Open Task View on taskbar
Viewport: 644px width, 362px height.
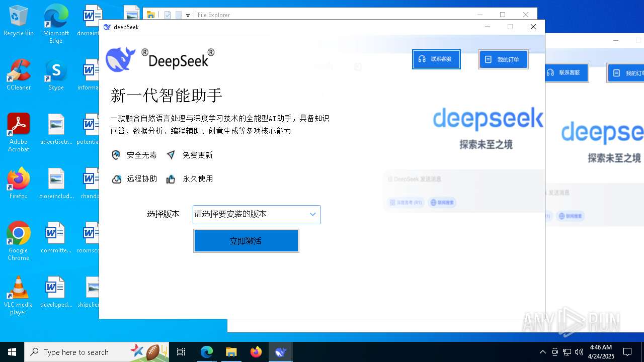181,352
